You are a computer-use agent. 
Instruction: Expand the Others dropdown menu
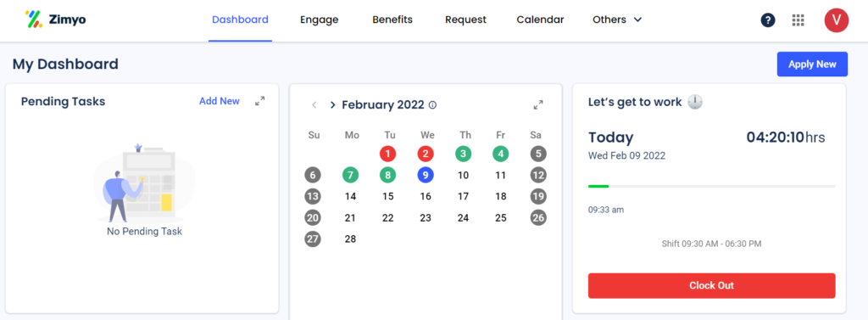click(617, 20)
